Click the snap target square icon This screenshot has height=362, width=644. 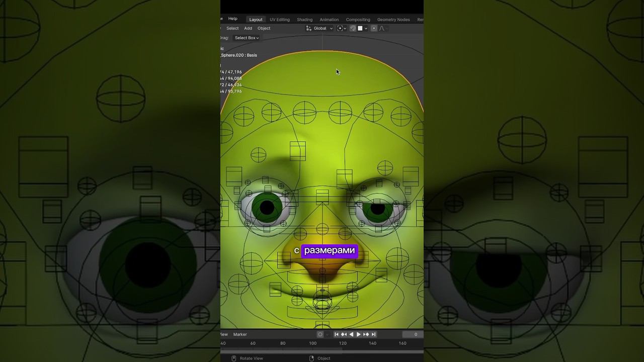[360, 28]
